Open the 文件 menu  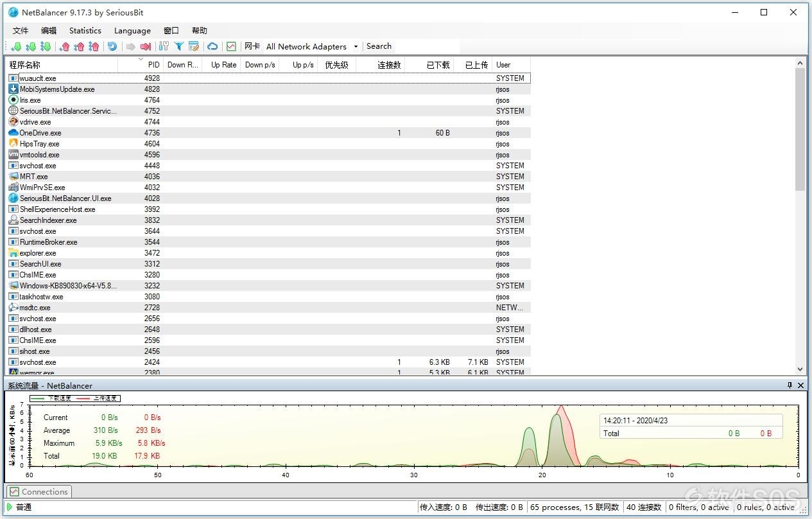click(21, 30)
